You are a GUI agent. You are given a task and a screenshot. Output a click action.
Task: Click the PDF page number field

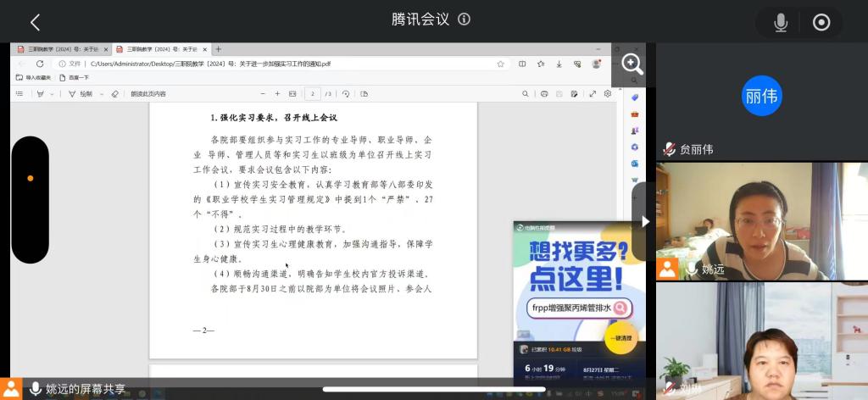coord(314,93)
